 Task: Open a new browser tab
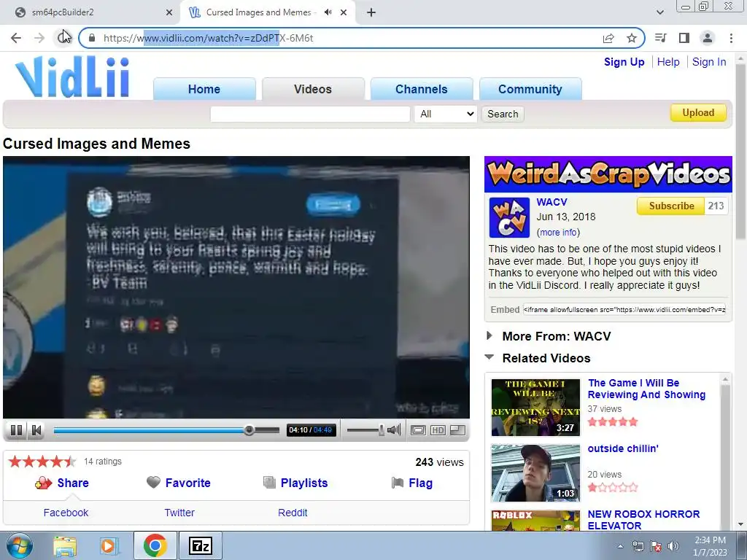pyautogui.click(x=371, y=12)
